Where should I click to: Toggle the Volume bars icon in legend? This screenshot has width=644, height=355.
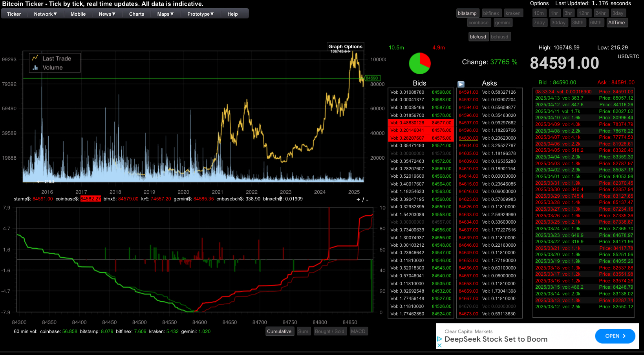[35, 67]
